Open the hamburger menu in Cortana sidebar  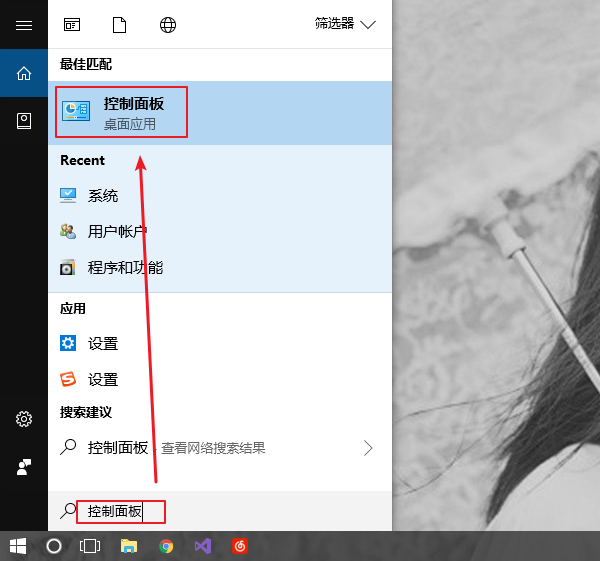pos(24,25)
